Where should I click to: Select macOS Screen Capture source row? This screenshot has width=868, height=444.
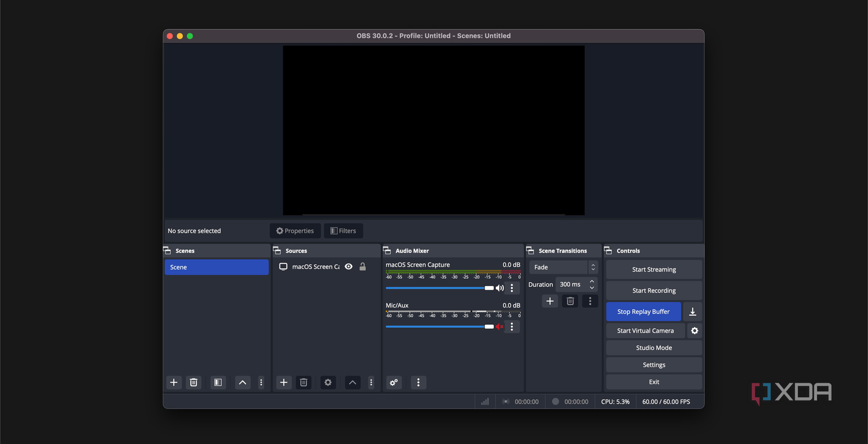click(x=326, y=267)
